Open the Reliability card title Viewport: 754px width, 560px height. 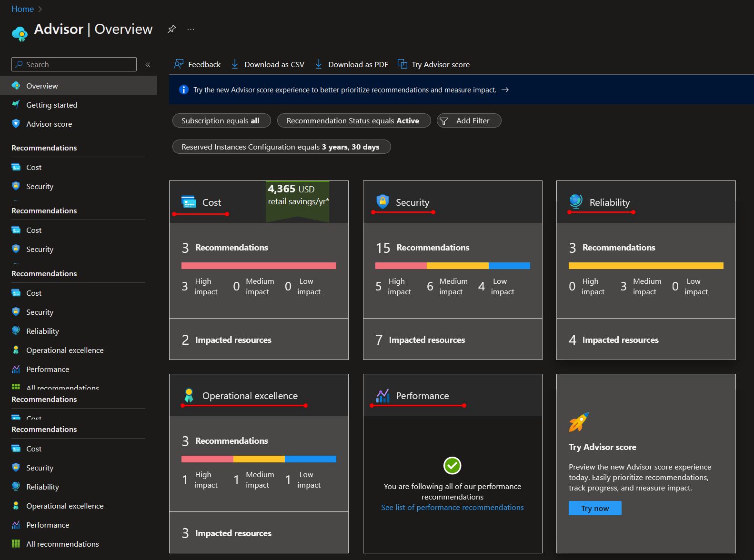[610, 202]
